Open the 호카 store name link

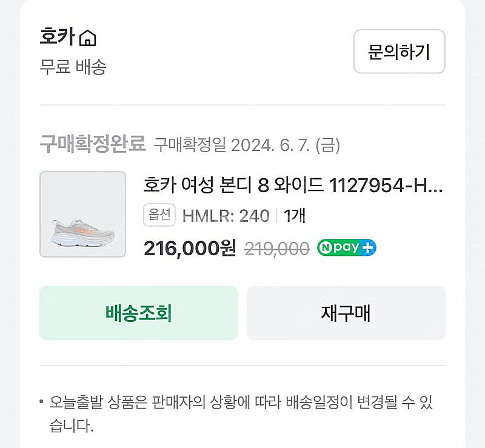57,37
